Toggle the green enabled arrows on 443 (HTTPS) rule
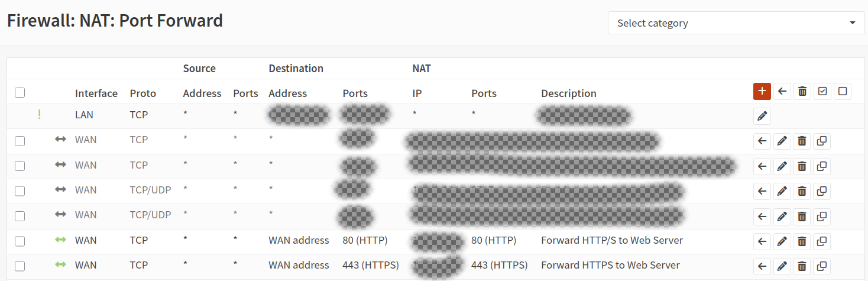Viewport: 868px width, 281px height. (x=60, y=265)
